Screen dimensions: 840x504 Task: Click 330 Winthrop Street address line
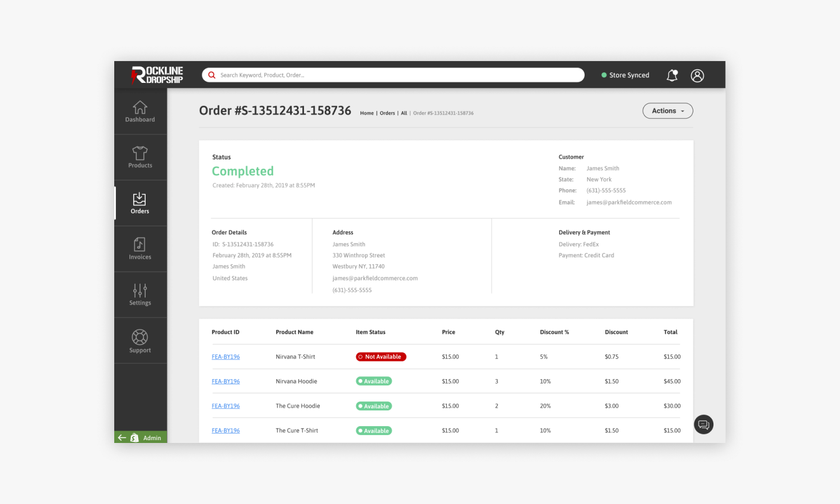click(x=358, y=255)
